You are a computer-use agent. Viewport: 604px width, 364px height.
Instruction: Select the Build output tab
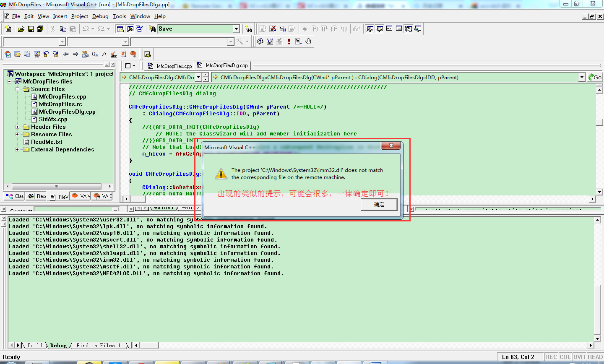35,346
